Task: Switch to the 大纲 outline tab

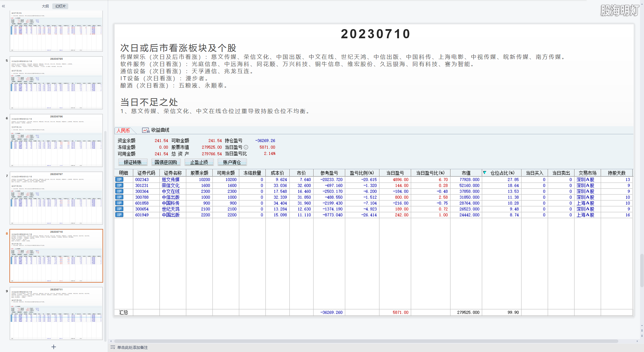Action: pyautogui.click(x=45, y=6)
